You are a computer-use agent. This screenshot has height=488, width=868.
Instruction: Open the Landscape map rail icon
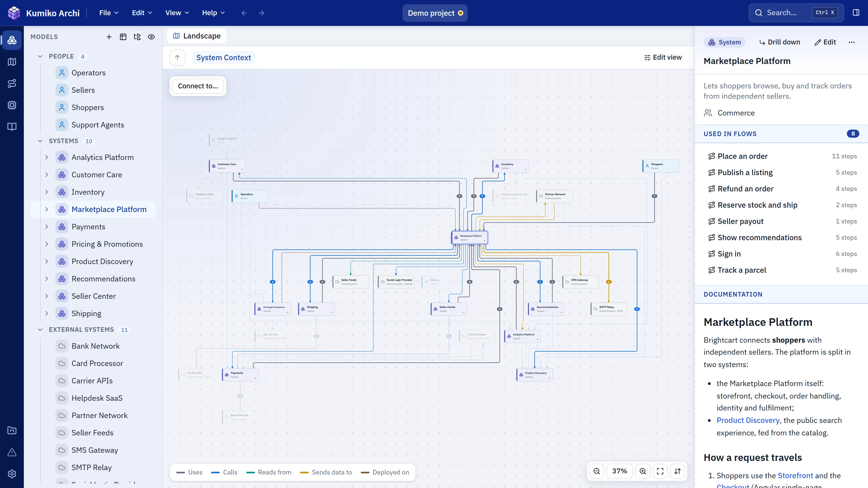point(12,62)
